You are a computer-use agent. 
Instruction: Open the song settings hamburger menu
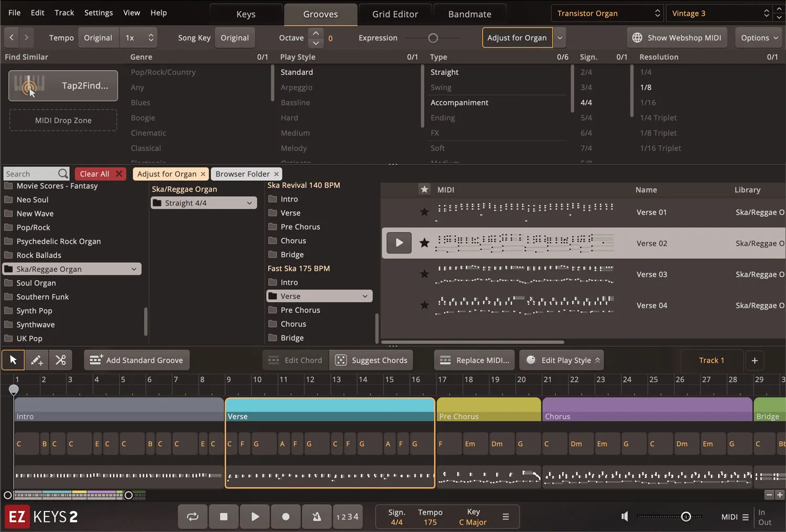click(x=506, y=516)
